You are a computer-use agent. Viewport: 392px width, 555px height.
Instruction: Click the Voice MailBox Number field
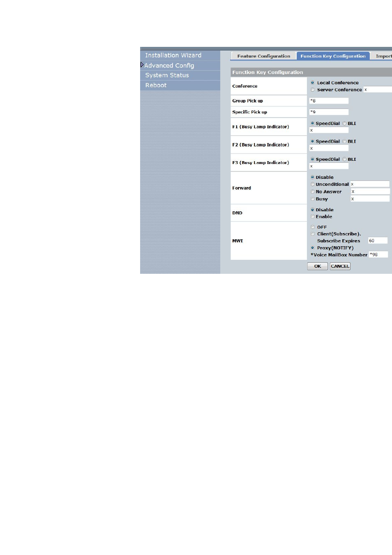[x=378, y=255]
